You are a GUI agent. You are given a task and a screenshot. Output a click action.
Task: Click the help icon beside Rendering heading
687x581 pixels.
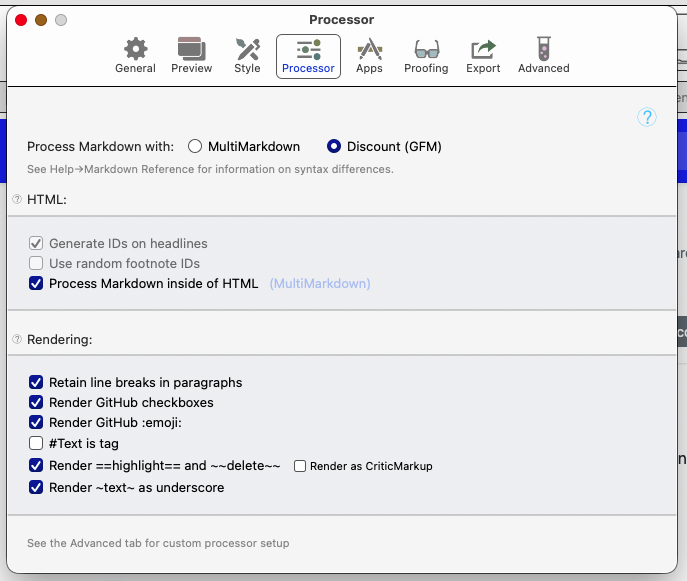17,339
